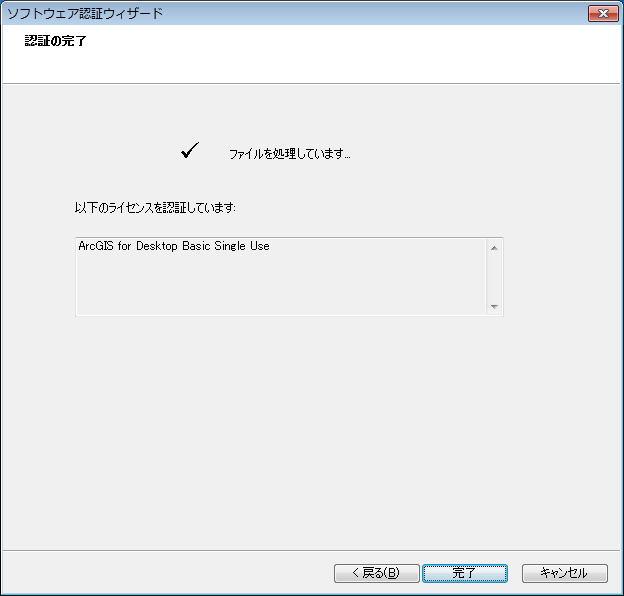The height and width of the screenshot is (596, 624).
Task: Click the ファイルを処理しています... status text
Action: (290, 154)
